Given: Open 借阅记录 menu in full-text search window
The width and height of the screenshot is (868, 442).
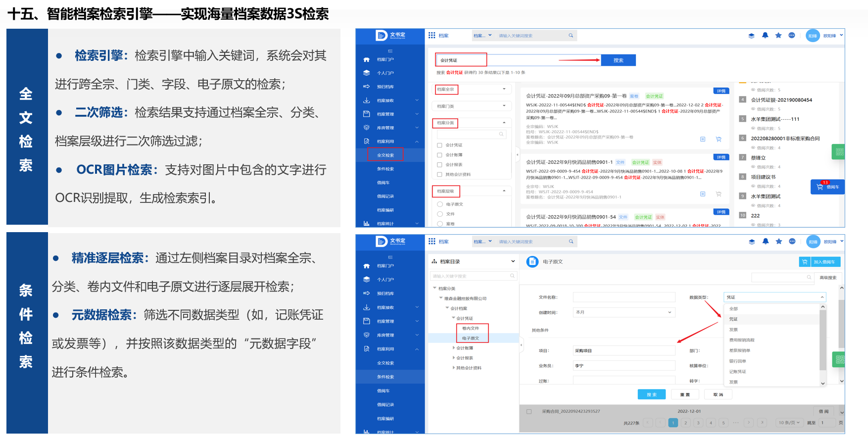Looking at the screenshot, I should coord(386,196).
